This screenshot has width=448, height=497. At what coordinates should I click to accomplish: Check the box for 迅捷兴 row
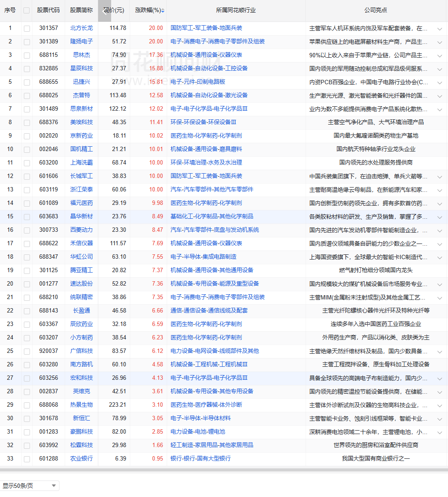pos(27,82)
